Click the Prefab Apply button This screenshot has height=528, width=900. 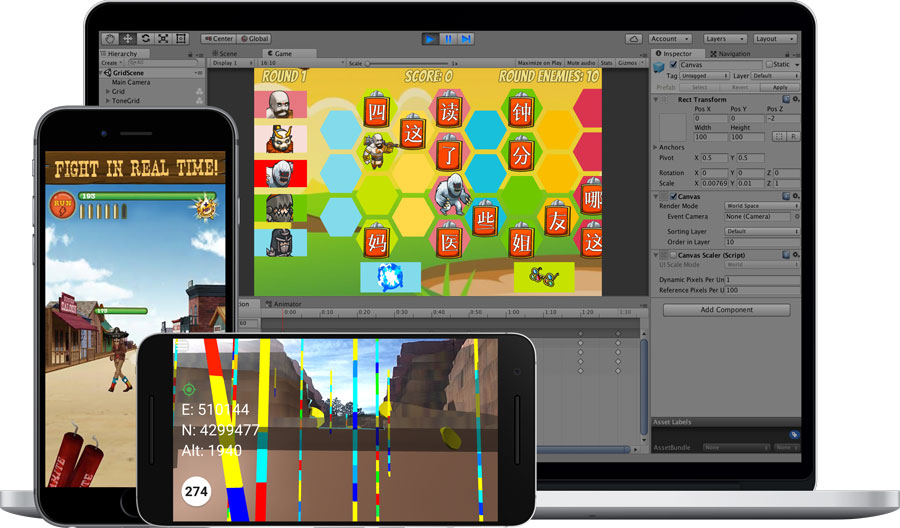click(x=779, y=87)
